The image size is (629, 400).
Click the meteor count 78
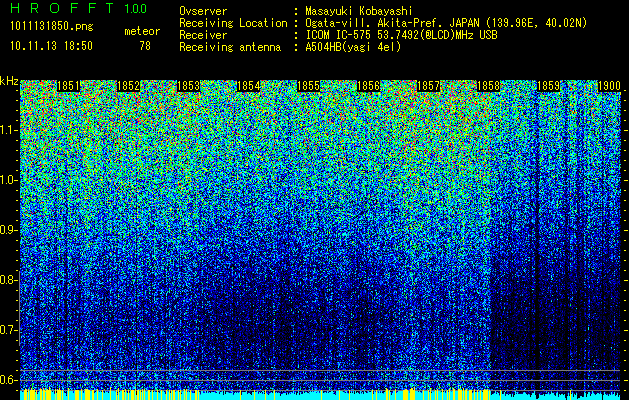pos(145,46)
